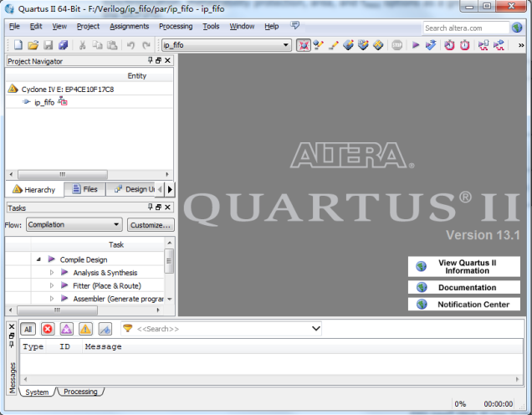Create a new file via toolbar
This screenshot has width=532, height=415.
click(18, 45)
